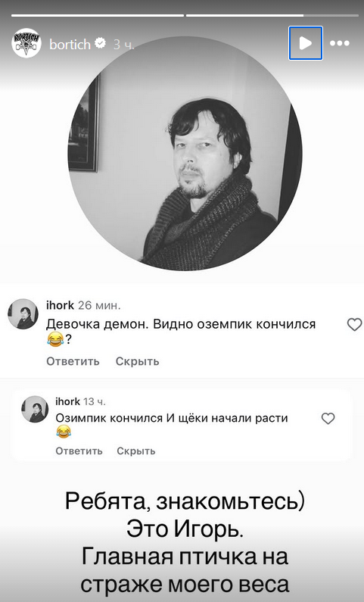
Task: Open ihork avatar on the 26 мин. comment
Action: tap(23, 314)
